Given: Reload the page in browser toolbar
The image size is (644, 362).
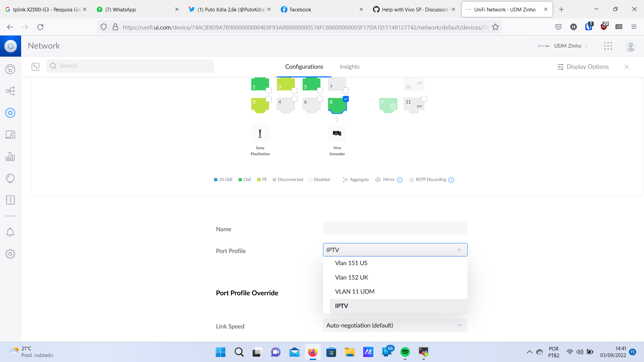Looking at the screenshot, I should tap(40, 27).
